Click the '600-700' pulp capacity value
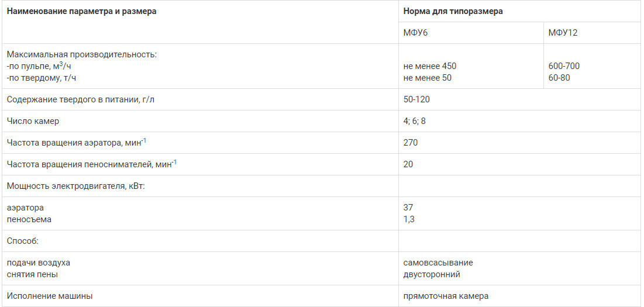This screenshot has height=307, width=644. 564,66
